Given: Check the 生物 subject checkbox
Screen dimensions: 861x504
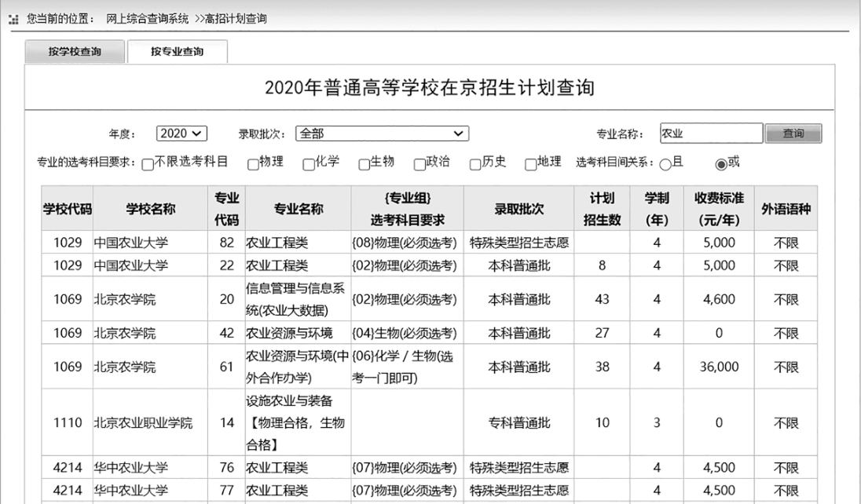Looking at the screenshot, I should (364, 164).
